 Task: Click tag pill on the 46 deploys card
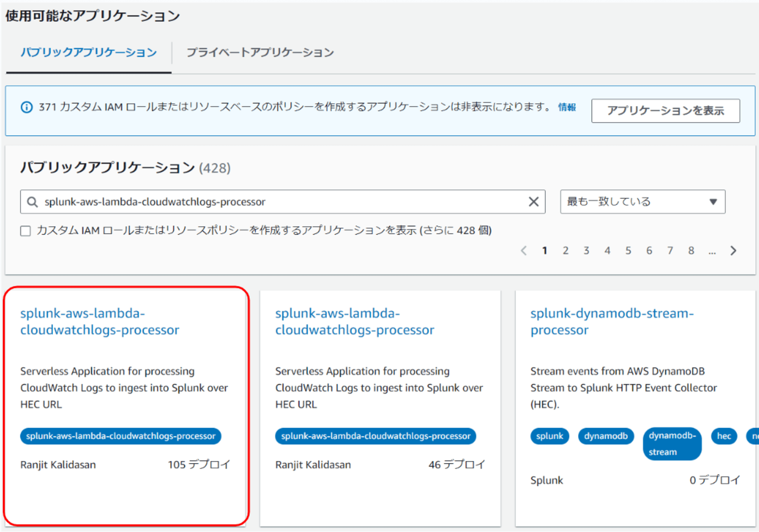[376, 436]
